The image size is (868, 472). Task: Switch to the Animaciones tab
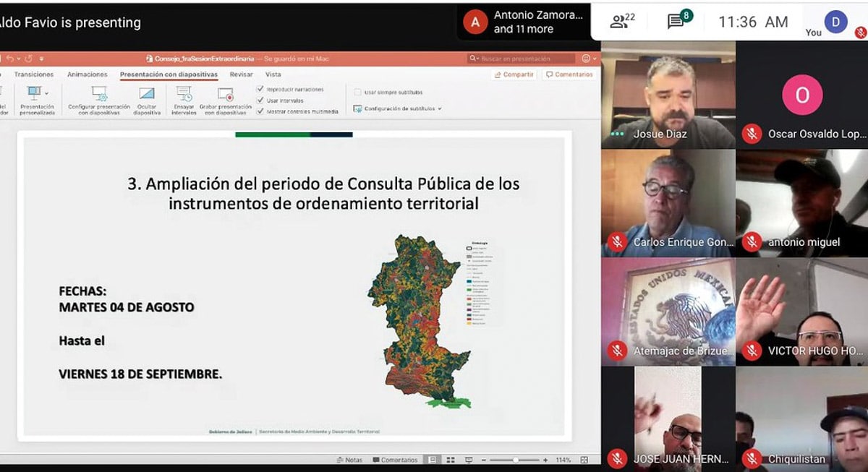coord(87,74)
